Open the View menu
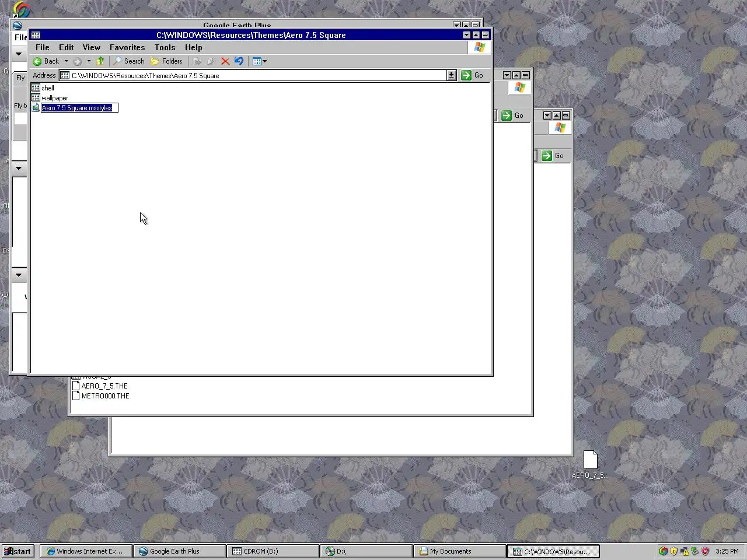The image size is (747, 560). point(92,47)
